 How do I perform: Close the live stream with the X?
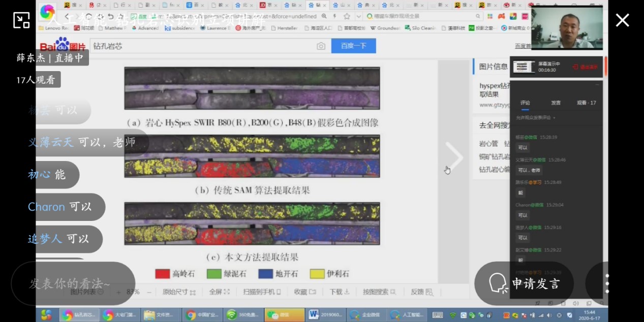pos(622,20)
